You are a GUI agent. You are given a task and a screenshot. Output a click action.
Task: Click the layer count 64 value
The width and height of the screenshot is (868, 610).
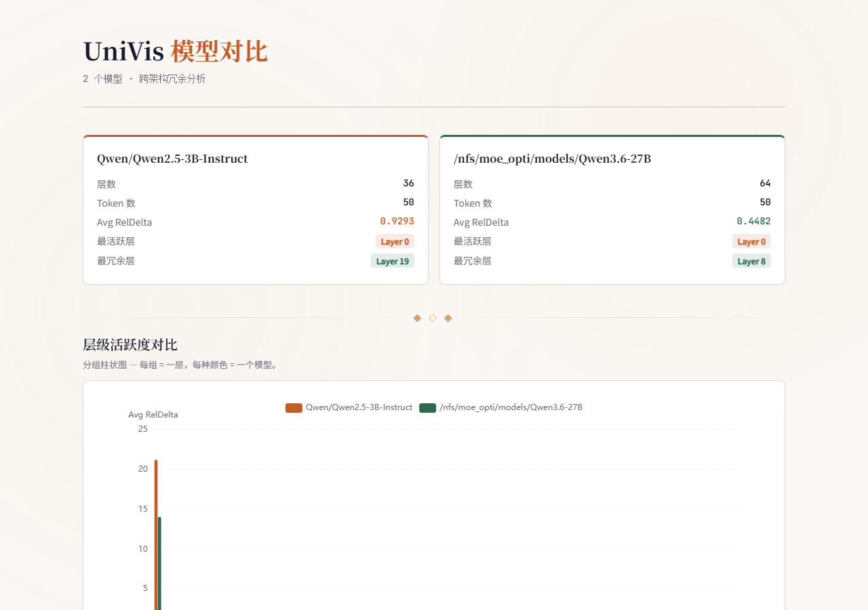765,183
